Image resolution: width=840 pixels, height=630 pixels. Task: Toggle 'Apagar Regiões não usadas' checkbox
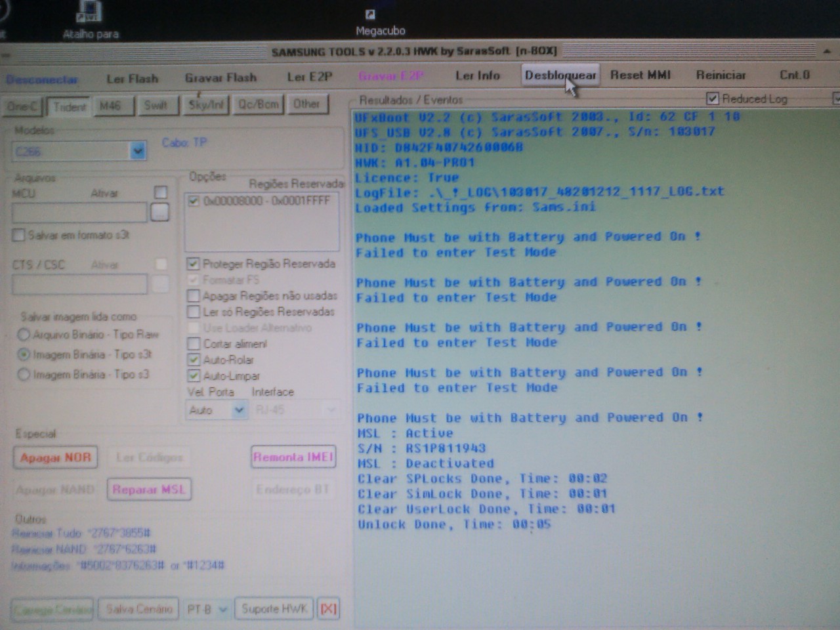[194, 296]
